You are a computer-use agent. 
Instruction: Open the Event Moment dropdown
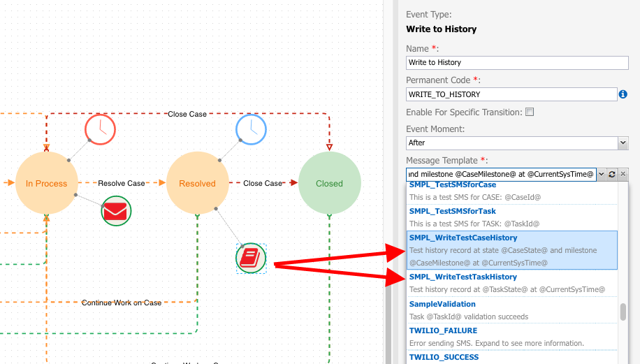pos(623,143)
